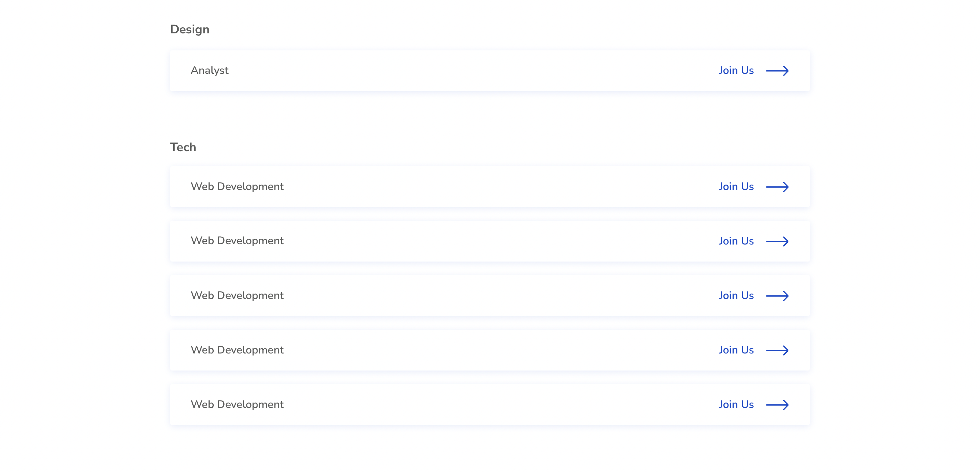Click arrow icon in third Web Development row
This screenshot has width=980, height=472.
(777, 296)
